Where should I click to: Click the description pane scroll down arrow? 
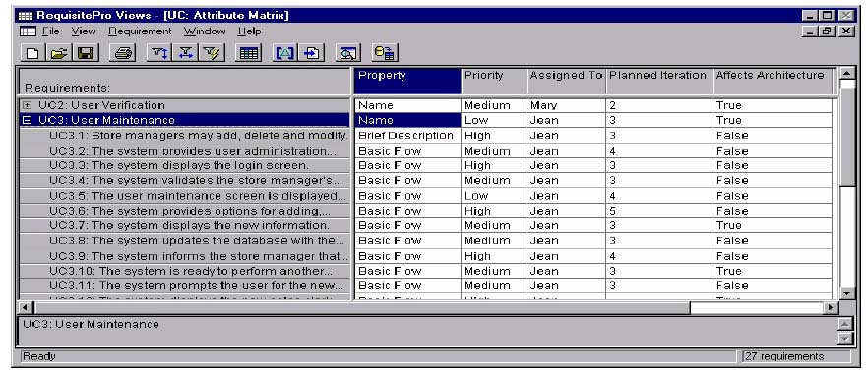coord(844,339)
